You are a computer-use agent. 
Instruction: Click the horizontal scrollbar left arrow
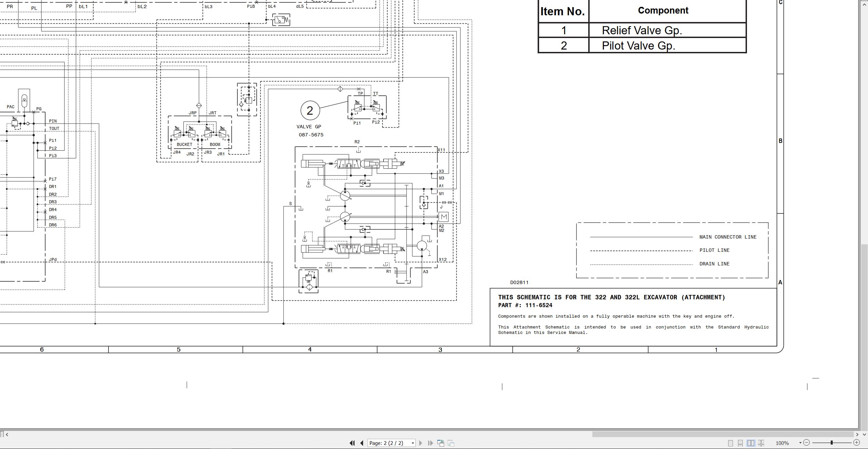click(7, 434)
